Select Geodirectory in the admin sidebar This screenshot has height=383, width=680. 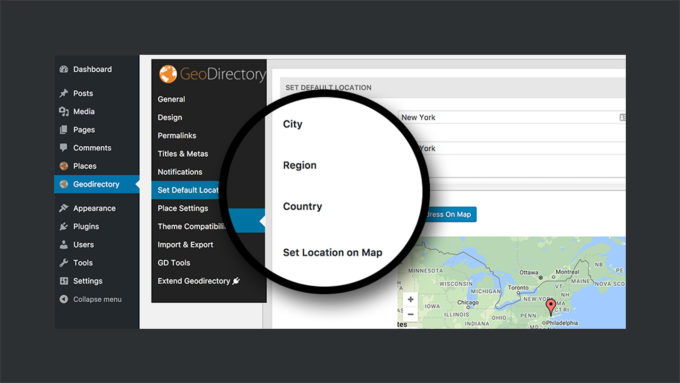[x=96, y=184]
